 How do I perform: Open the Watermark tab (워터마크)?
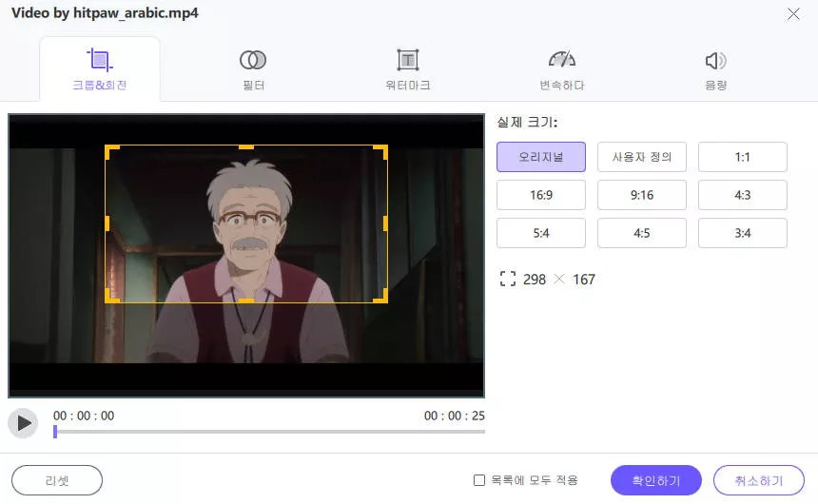pos(407,69)
